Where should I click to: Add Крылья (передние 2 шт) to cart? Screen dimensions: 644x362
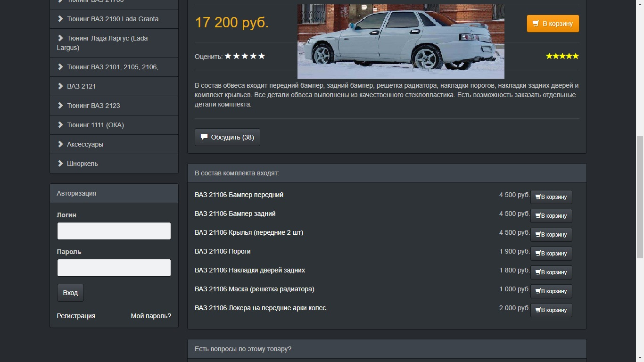tap(551, 235)
